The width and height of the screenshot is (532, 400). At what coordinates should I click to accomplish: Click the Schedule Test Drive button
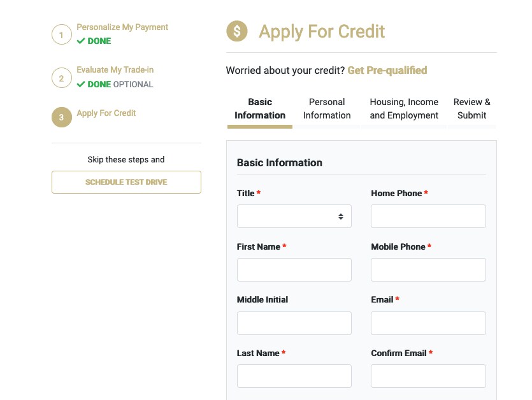point(126,182)
